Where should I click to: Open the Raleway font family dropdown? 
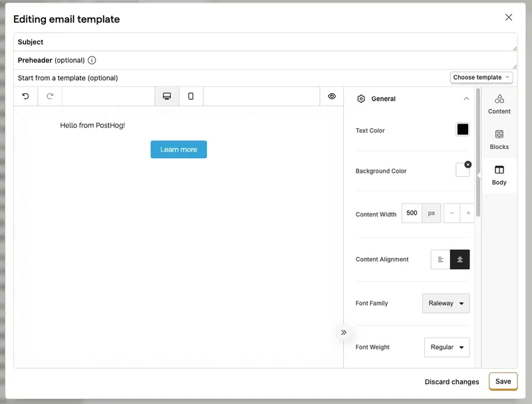[x=447, y=303]
